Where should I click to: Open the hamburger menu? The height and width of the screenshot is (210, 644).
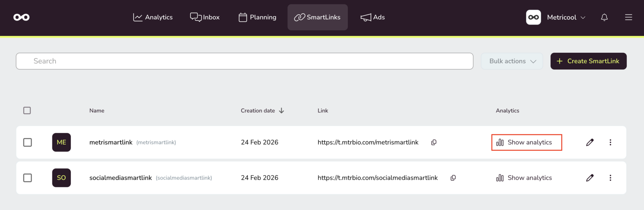pos(628,17)
